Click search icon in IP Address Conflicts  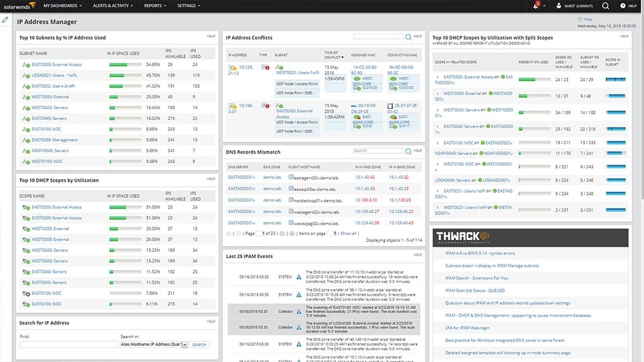point(409,38)
